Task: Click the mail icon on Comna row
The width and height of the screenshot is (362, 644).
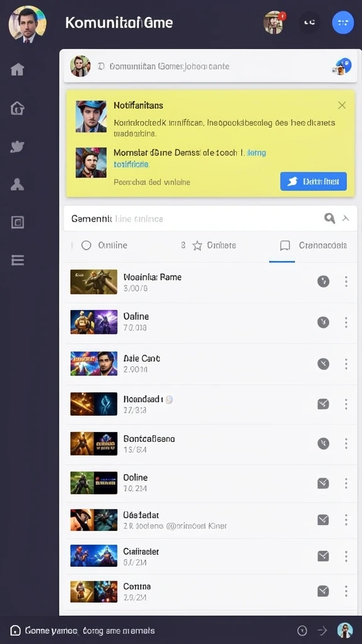Action: [324, 591]
